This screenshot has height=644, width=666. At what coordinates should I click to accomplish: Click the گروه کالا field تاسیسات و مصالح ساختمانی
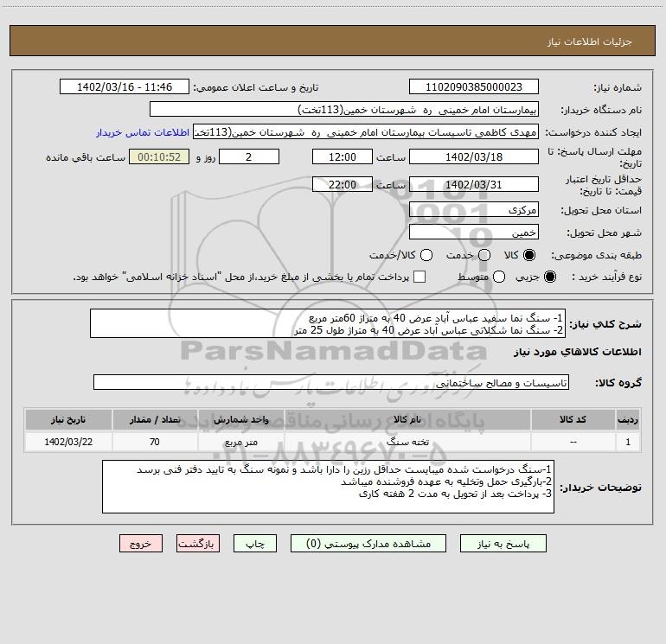(331, 382)
